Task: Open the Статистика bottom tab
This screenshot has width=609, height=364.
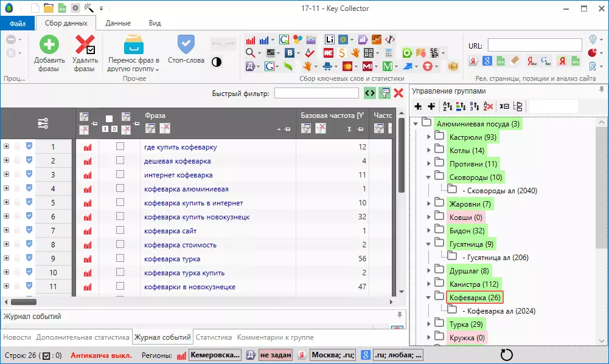Action: coord(214,337)
